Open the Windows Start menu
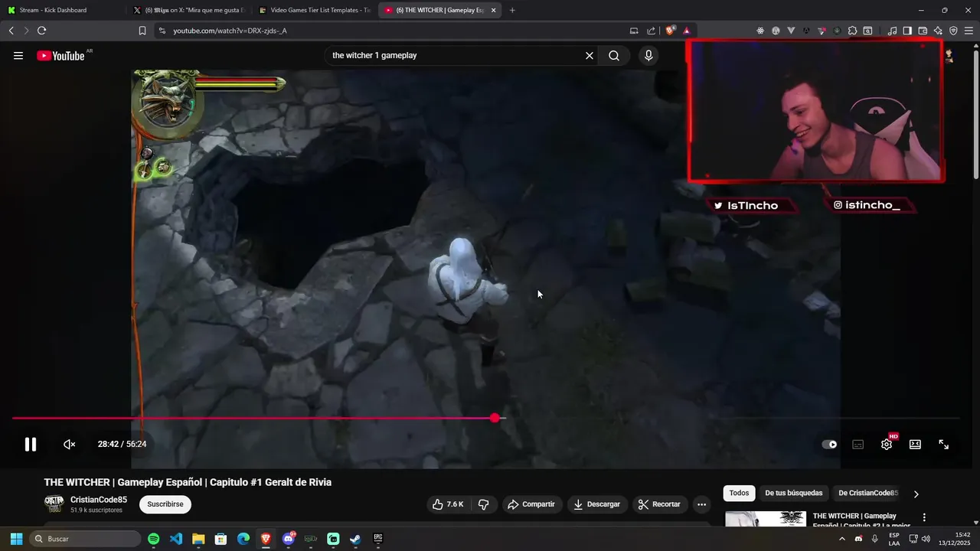The height and width of the screenshot is (551, 980). tap(16, 539)
